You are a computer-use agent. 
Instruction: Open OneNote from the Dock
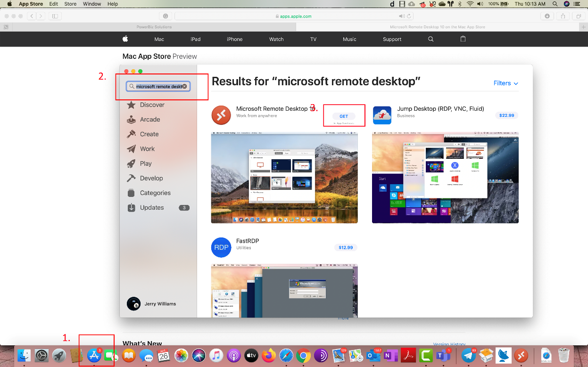pos(391,356)
